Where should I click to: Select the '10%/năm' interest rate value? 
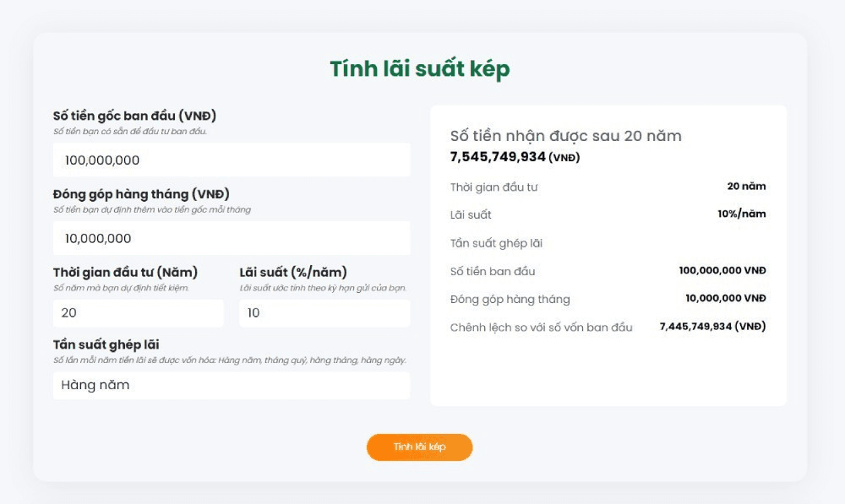(x=744, y=214)
